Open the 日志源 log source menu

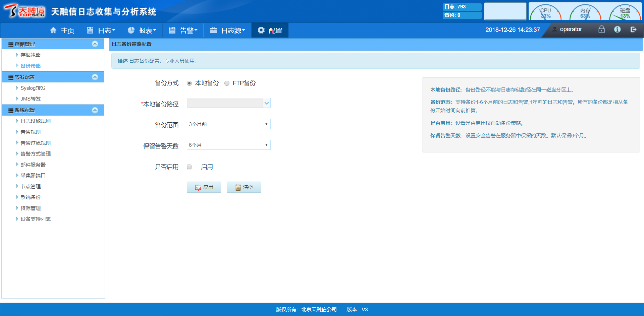pos(228,30)
